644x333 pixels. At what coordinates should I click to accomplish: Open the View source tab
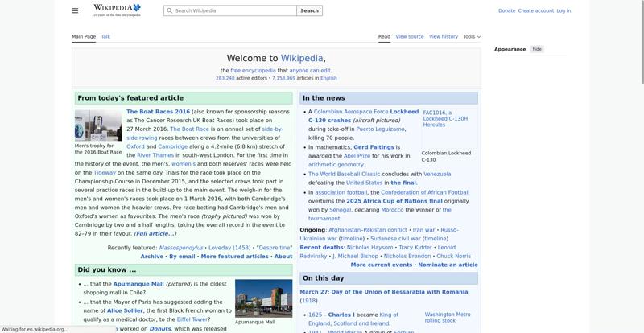[x=410, y=36]
